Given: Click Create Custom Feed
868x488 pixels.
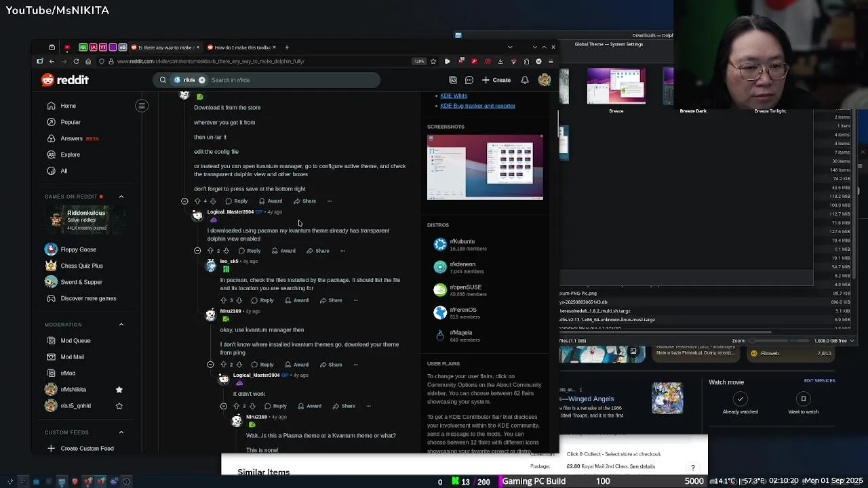Looking at the screenshot, I should (x=79, y=449).
